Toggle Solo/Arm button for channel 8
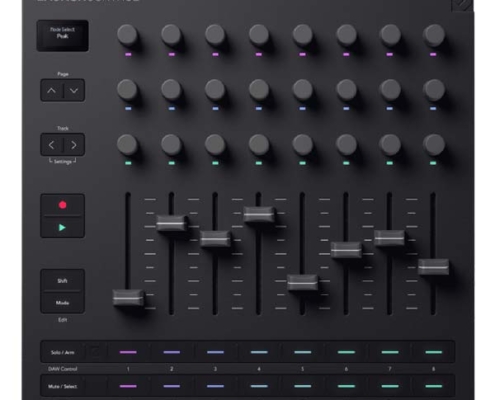The image size is (495, 400). click(433, 352)
